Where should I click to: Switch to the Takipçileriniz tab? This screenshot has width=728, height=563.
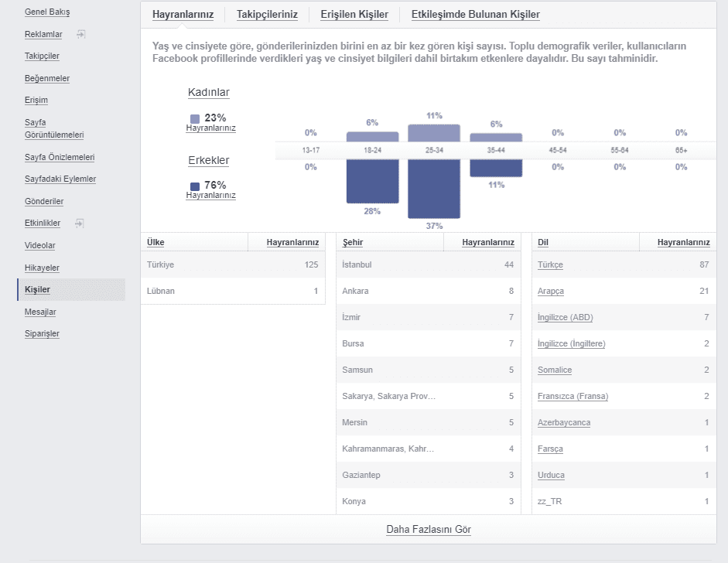click(267, 14)
